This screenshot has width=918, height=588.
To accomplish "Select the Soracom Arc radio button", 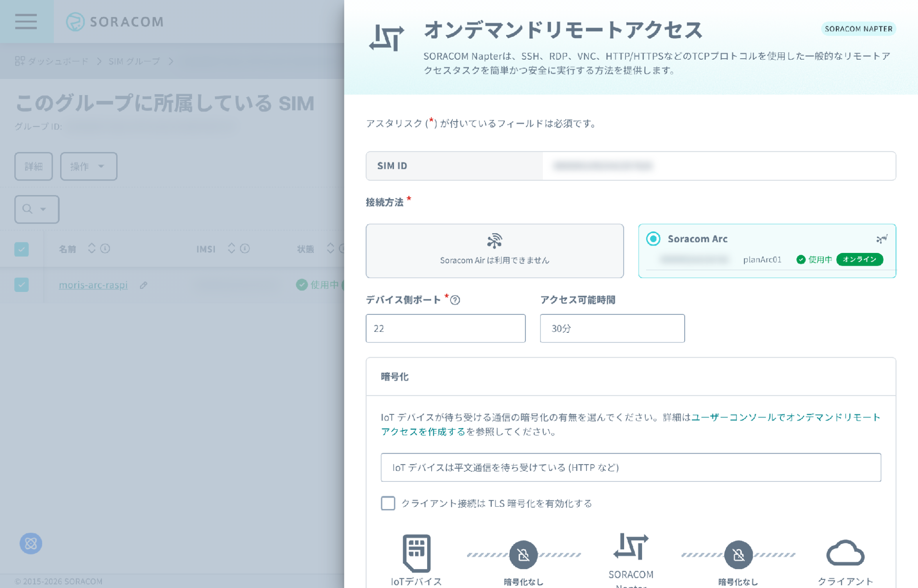I will [653, 239].
